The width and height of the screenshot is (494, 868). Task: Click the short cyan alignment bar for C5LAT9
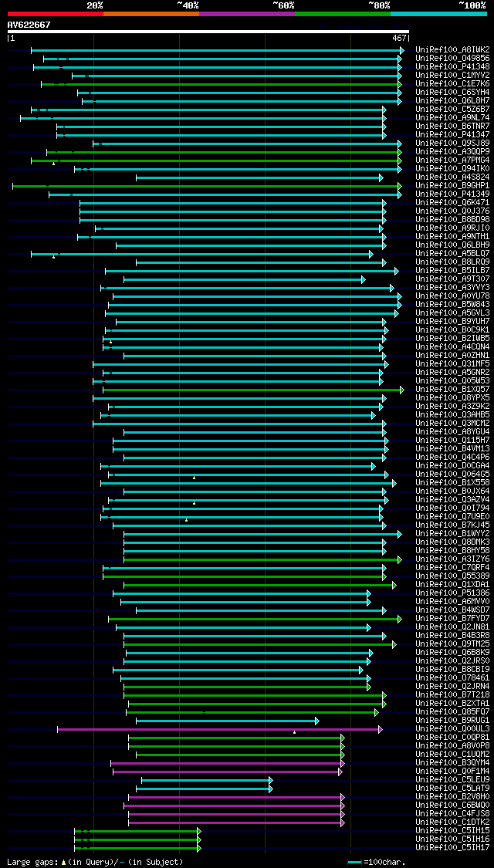205,789
